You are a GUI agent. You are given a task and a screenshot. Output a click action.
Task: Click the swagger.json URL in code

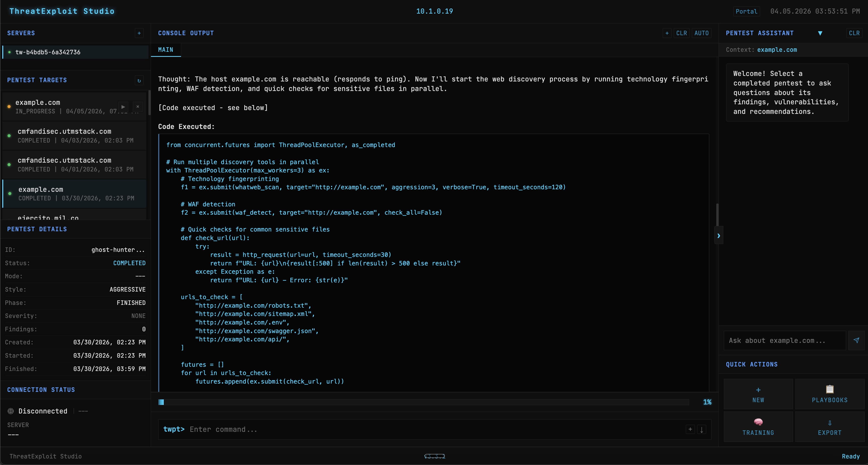pyautogui.click(x=255, y=331)
